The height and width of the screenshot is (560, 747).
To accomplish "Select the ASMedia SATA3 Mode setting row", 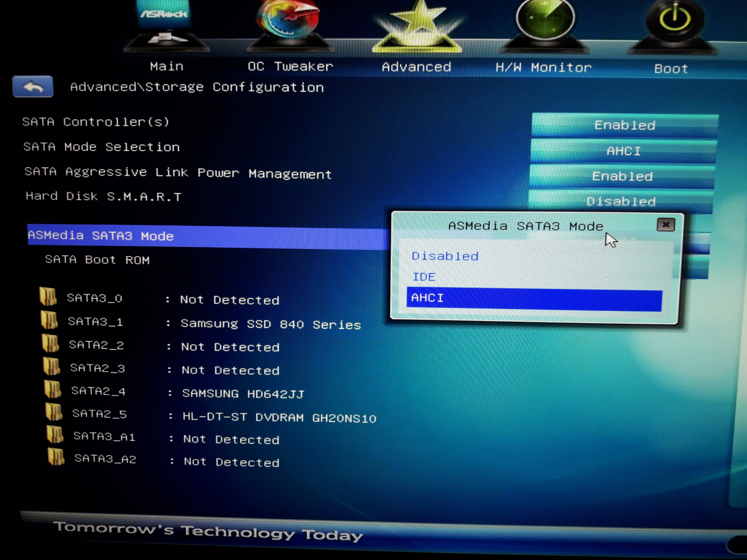I will tap(208, 237).
